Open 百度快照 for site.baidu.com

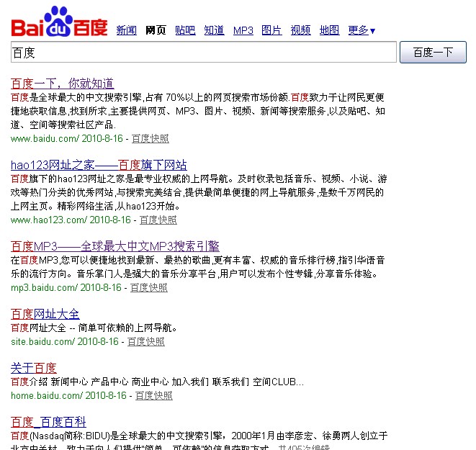click(x=146, y=342)
